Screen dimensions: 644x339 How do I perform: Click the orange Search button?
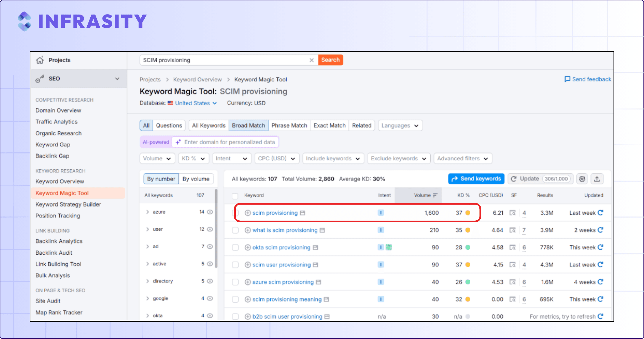330,60
